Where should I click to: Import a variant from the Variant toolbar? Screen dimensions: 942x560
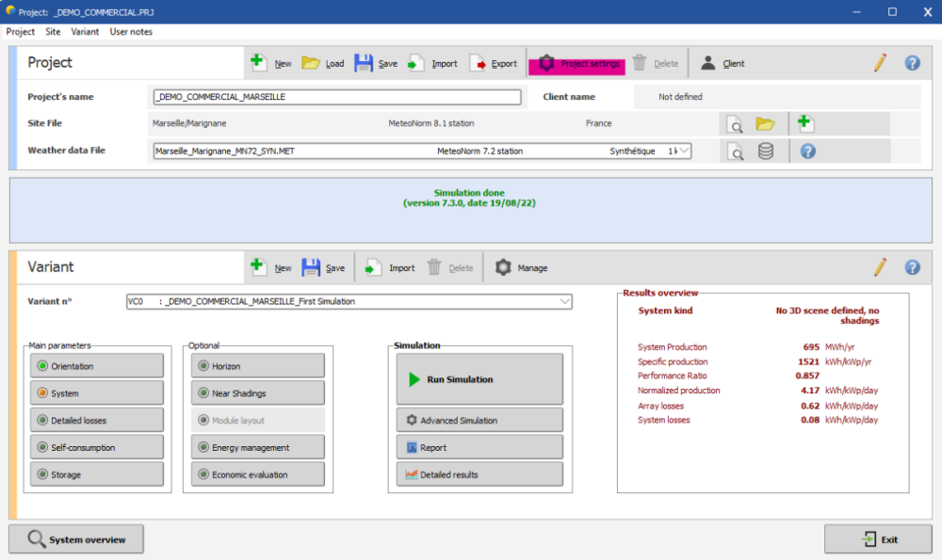point(374,268)
